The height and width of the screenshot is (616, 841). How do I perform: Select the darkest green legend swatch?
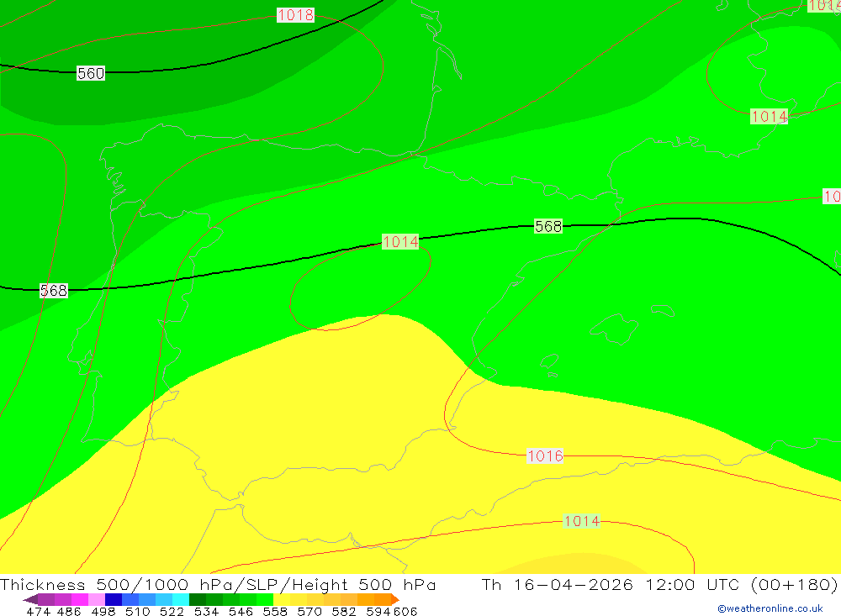(198, 599)
